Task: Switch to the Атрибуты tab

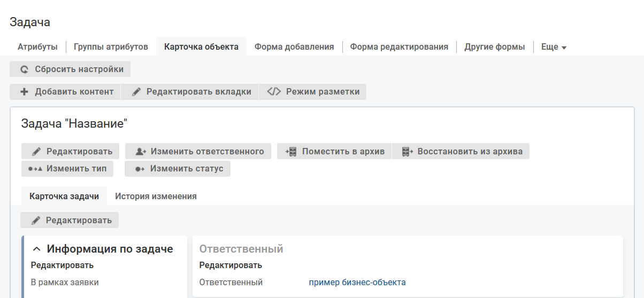Action: tap(37, 47)
